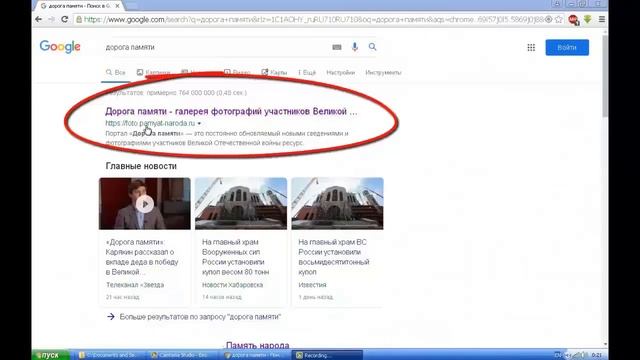Click the magnifier search button
This screenshot has height=360, width=640.
372,47
